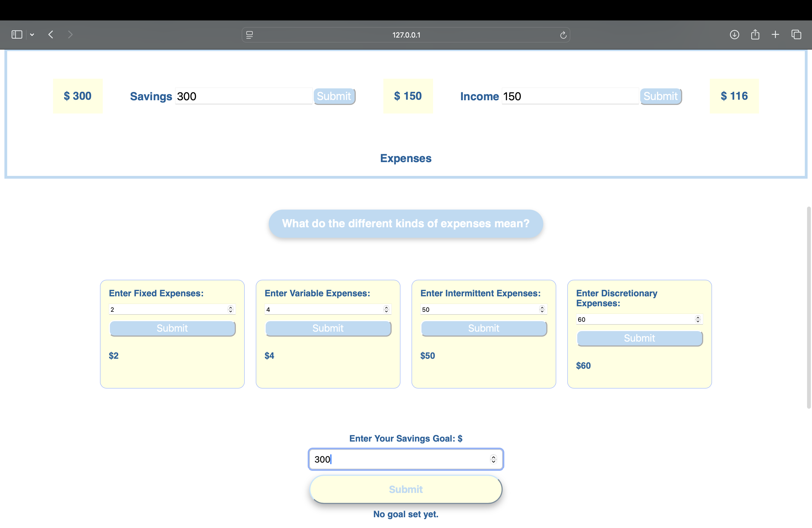
Task: Submit the savings goal
Action: coord(406,489)
